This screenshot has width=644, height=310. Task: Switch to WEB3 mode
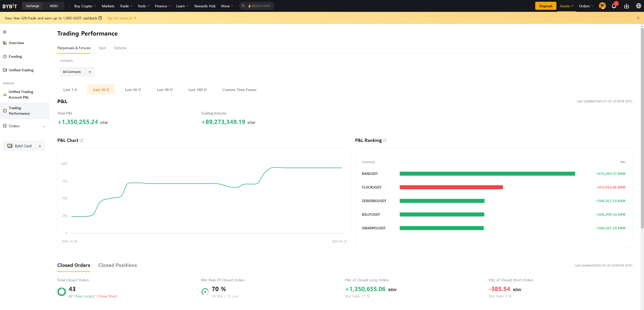(54, 6)
